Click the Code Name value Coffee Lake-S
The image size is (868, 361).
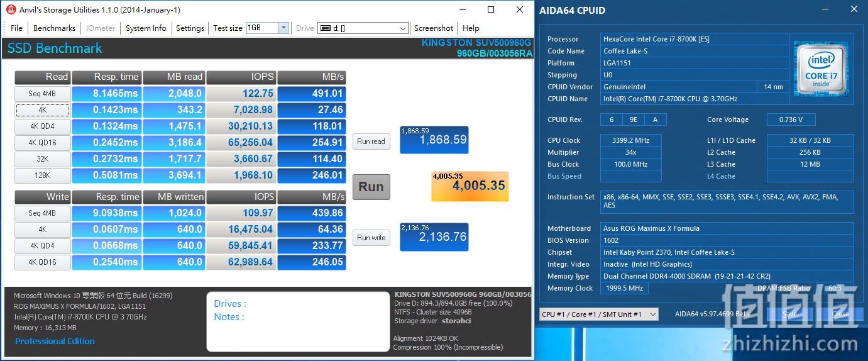(695, 51)
